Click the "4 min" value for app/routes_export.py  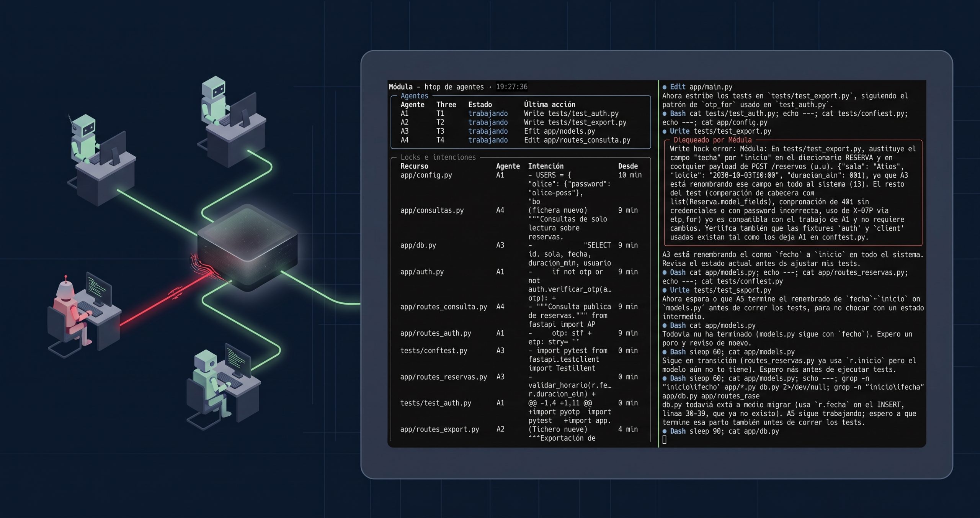point(628,429)
